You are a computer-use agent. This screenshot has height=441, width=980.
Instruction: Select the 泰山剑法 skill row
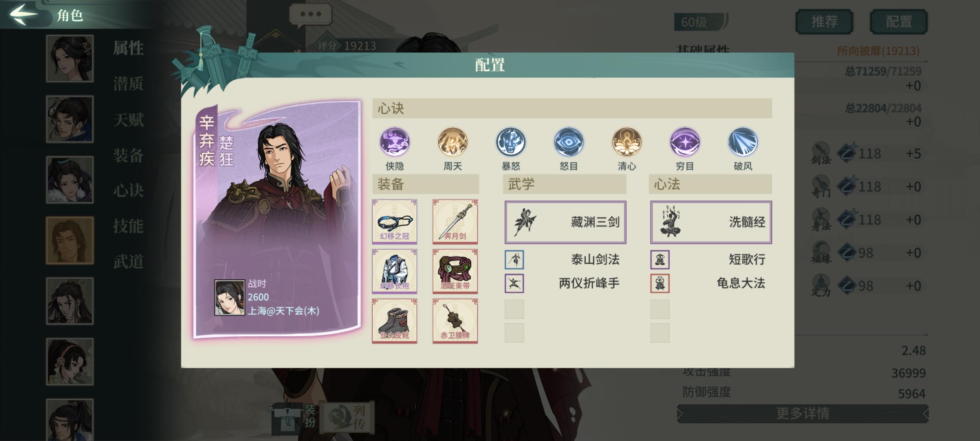565,259
